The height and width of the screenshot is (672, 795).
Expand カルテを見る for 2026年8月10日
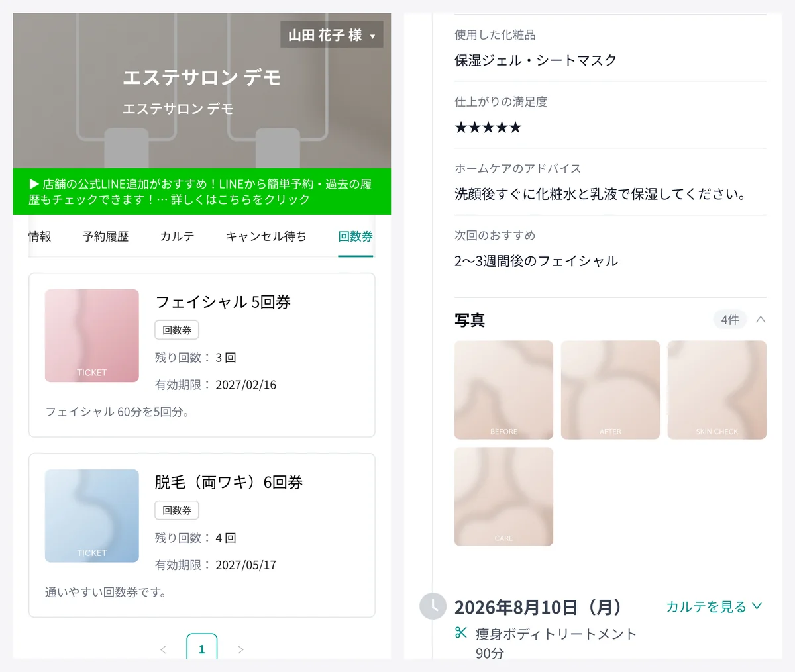point(714,607)
